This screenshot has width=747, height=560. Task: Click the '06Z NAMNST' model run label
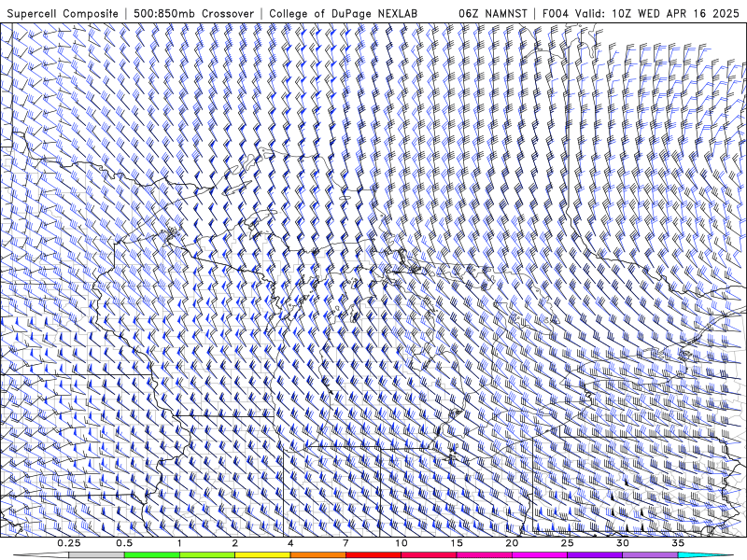tap(493, 13)
